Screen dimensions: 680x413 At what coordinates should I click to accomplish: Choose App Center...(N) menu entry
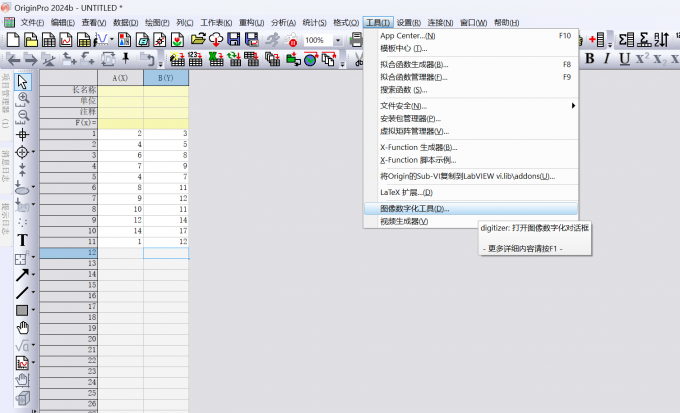point(471,36)
